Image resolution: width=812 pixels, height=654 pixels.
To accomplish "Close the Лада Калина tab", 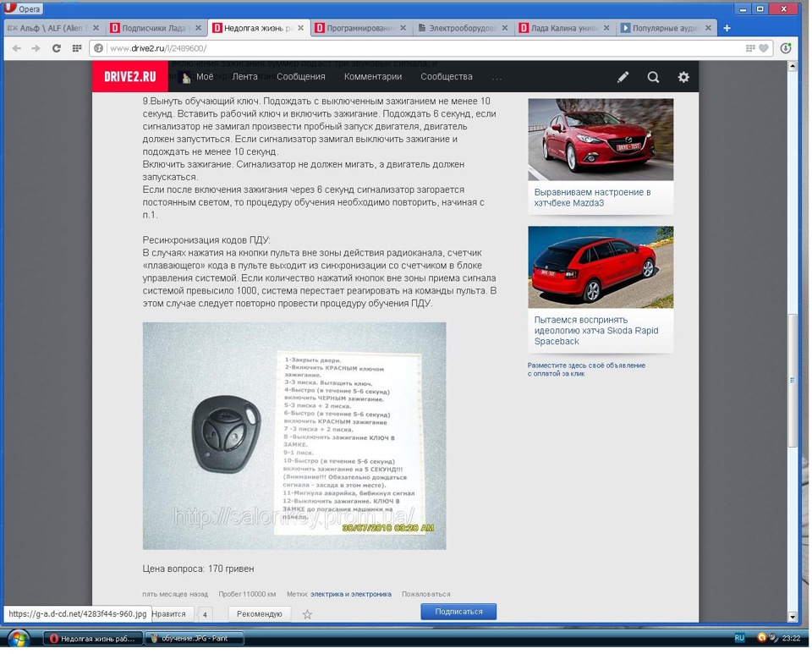I will click(x=607, y=28).
